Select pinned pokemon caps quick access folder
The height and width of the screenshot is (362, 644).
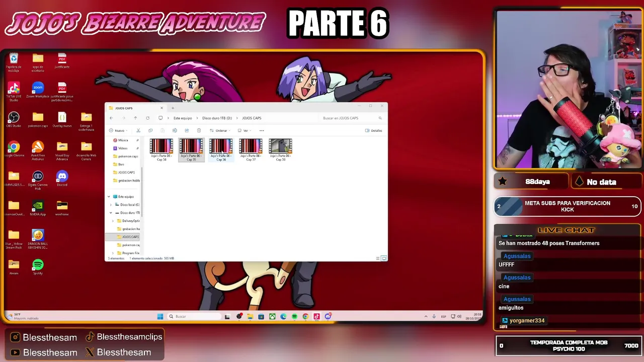tap(126, 156)
